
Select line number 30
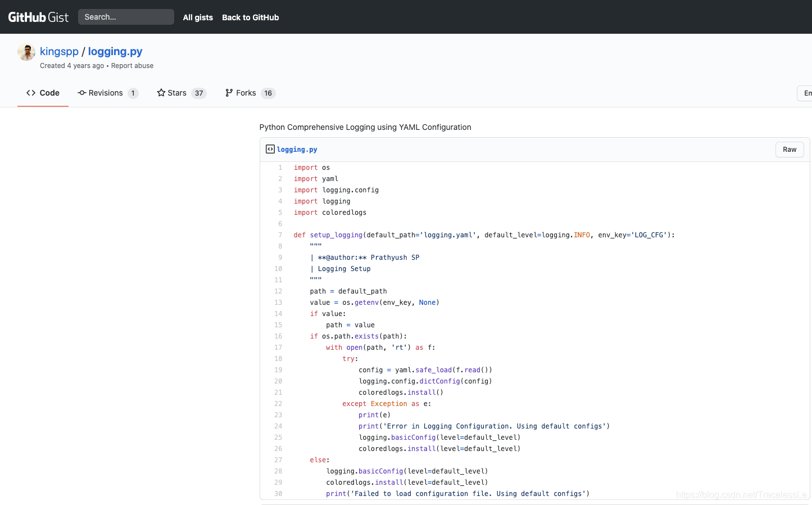tap(278, 494)
